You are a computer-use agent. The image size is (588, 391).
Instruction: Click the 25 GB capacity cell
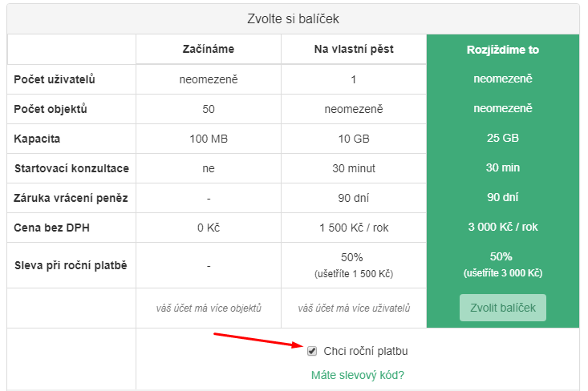[x=502, y=138]
